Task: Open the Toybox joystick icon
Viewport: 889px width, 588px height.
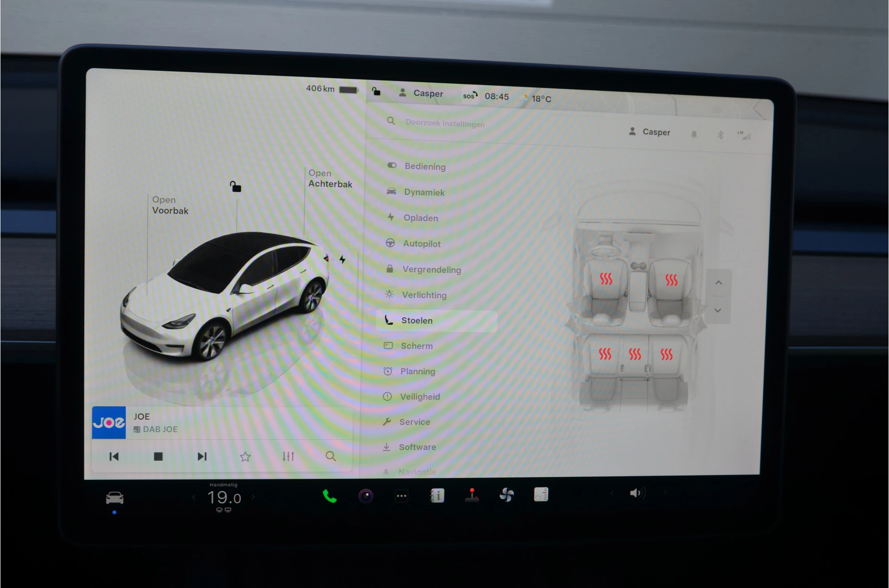Action: coord(472,495)
